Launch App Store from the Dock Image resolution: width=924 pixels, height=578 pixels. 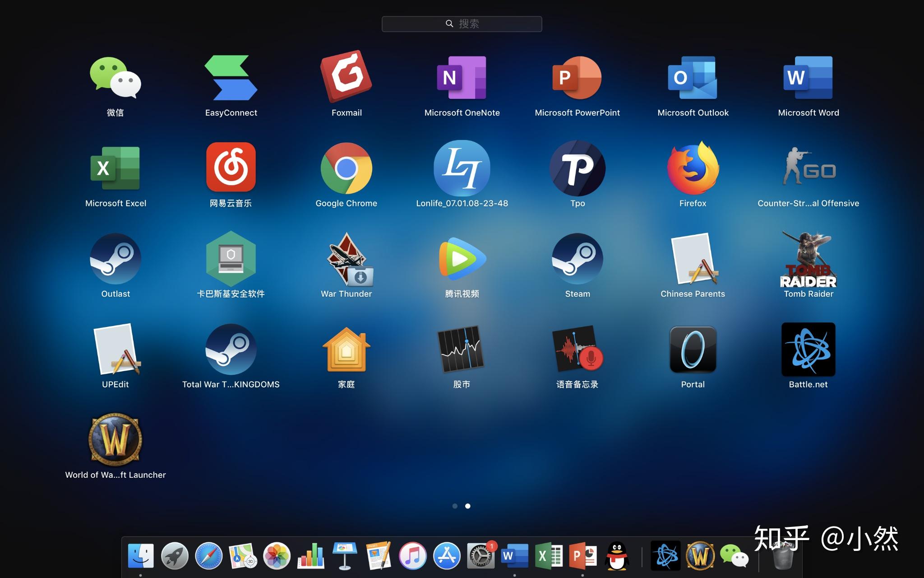pyautogui.click(x=447, y=556)
